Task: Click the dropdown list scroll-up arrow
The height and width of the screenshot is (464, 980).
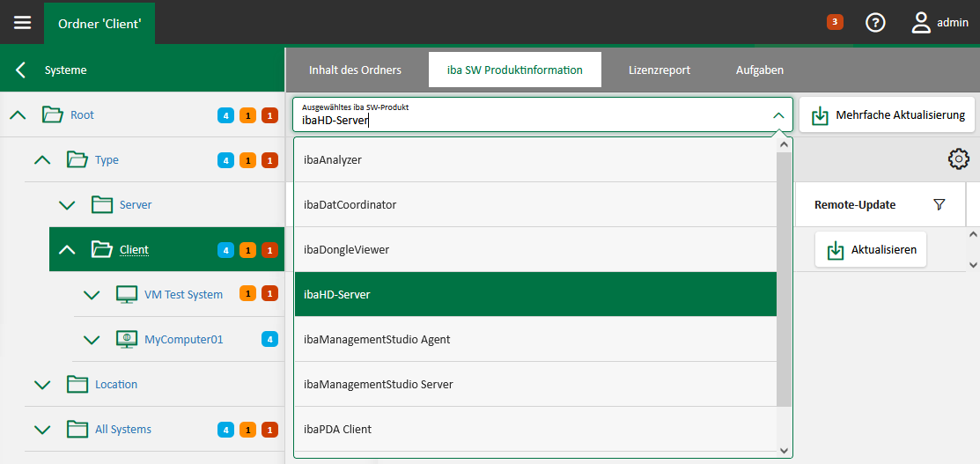Action: coord(784,144)
